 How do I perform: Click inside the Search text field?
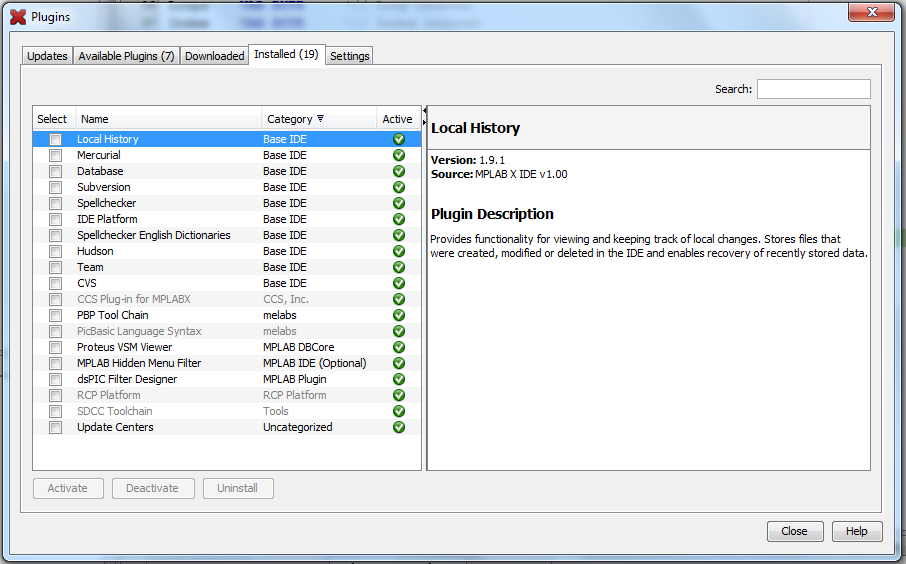[813, 89]
